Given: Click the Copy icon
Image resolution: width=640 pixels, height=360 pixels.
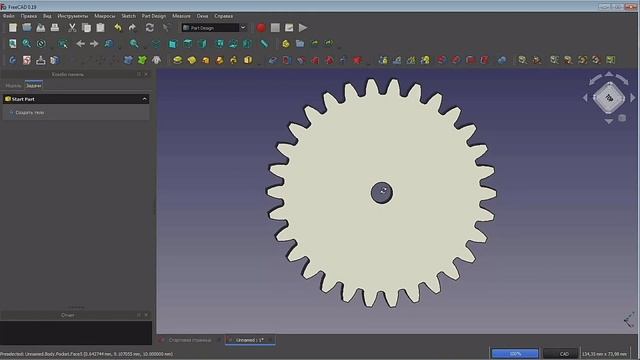Looking at the screenshot, I should [86, 28].
